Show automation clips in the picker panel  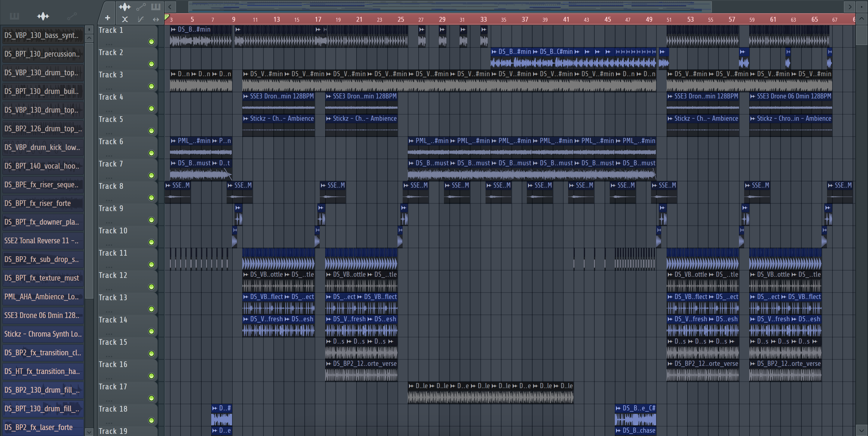tap(72, 16)
